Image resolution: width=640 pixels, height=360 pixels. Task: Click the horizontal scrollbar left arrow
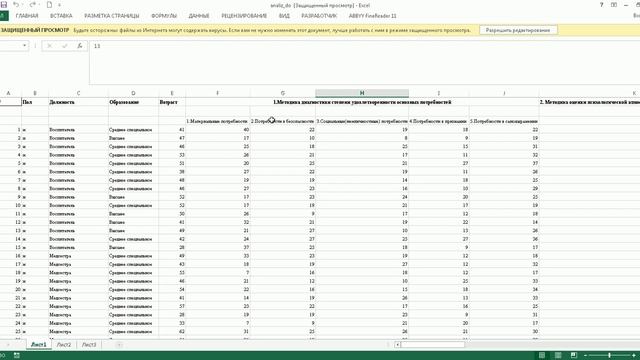coord(397,345)
